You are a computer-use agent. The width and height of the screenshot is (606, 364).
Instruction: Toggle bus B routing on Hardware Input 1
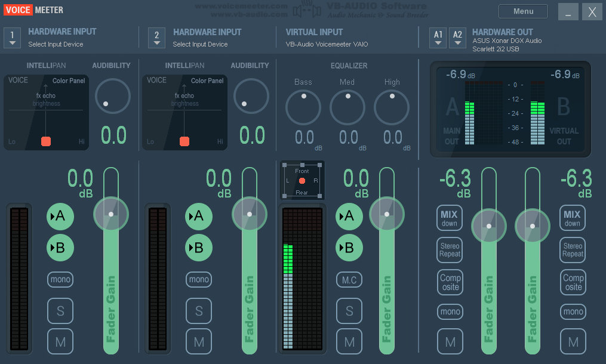(x=60, y=248)
